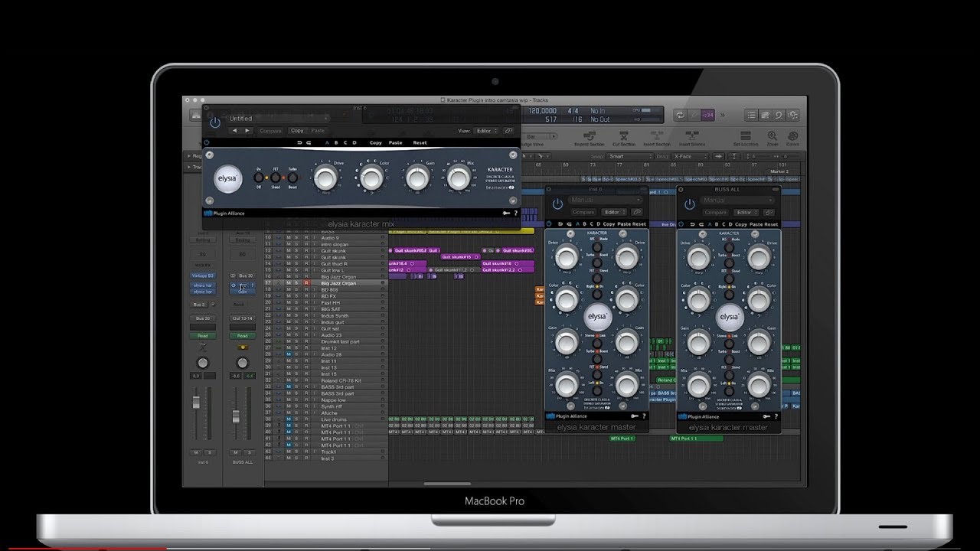Click the Cut Section toolbar icon
This screenshot has height=551, width=980.
point(623,135)
